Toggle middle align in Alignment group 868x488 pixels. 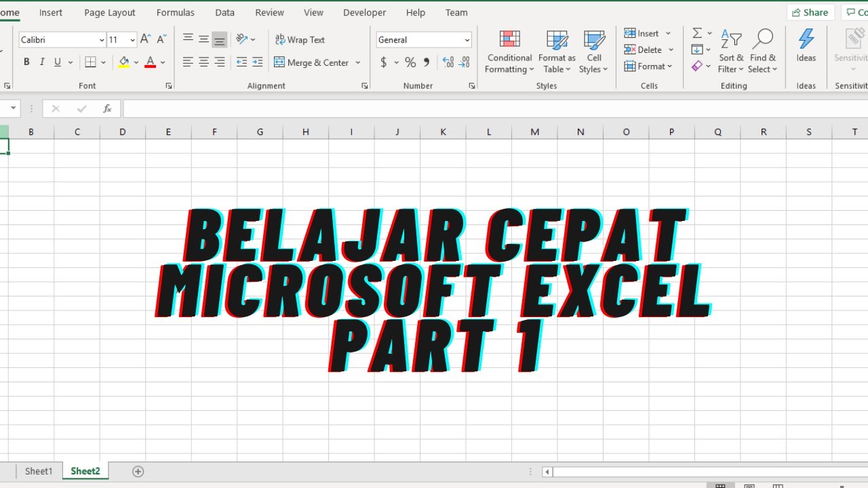[x=203, y=40]
